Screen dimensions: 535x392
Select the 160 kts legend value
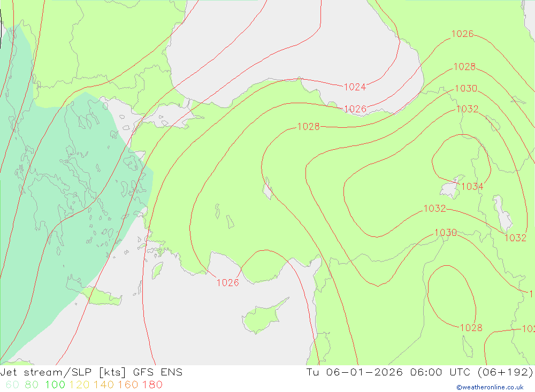click(x=128, y=385)
